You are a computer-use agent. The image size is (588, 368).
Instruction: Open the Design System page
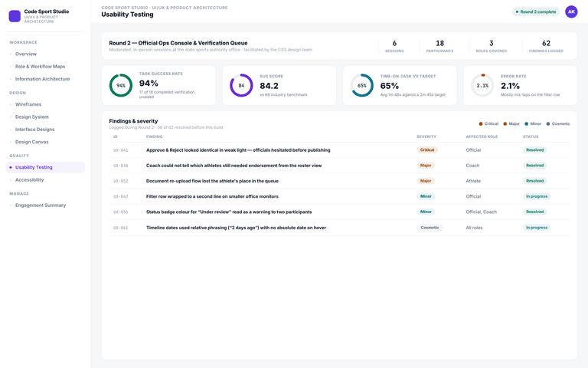(x=32, y=117)
